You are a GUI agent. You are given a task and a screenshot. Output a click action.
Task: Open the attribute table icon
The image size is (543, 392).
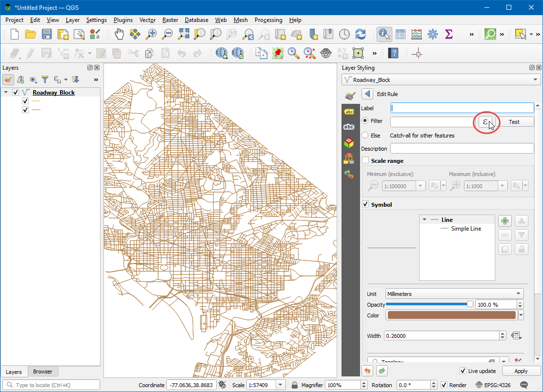[401, 34]
